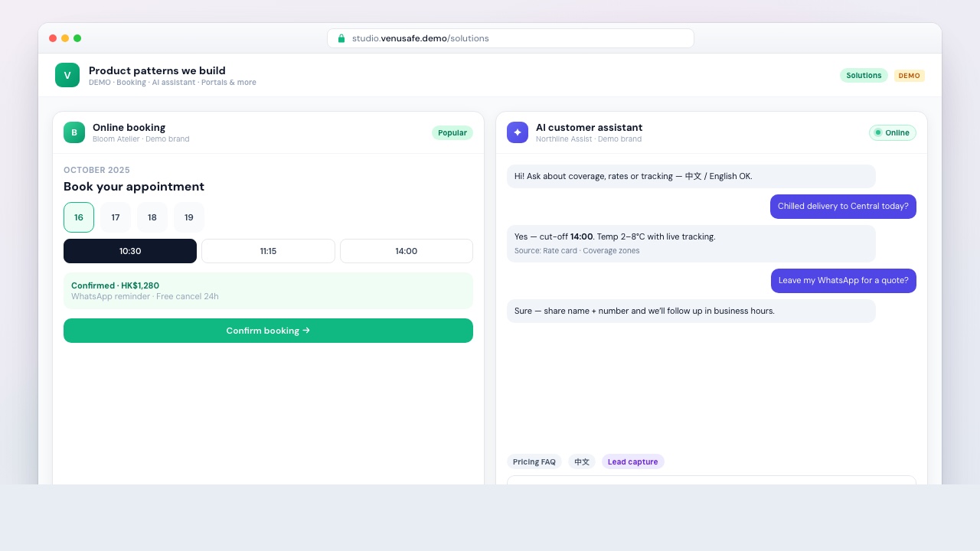Image resolution: width=980 pixels, height=551 pixels.
Task: Click 'WhatsApp reminder · Free cancel 24h' text
Action: tap(145, 296)
